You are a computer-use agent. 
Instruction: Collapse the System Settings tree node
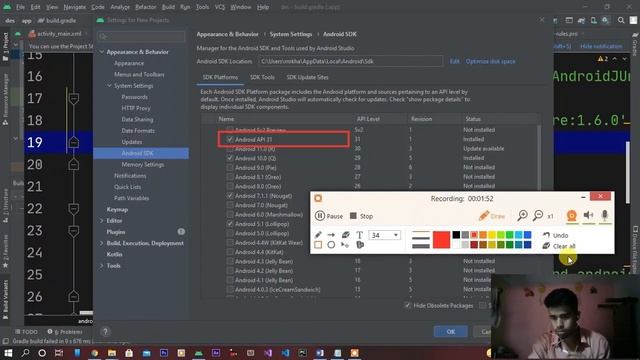click(109, 86)
